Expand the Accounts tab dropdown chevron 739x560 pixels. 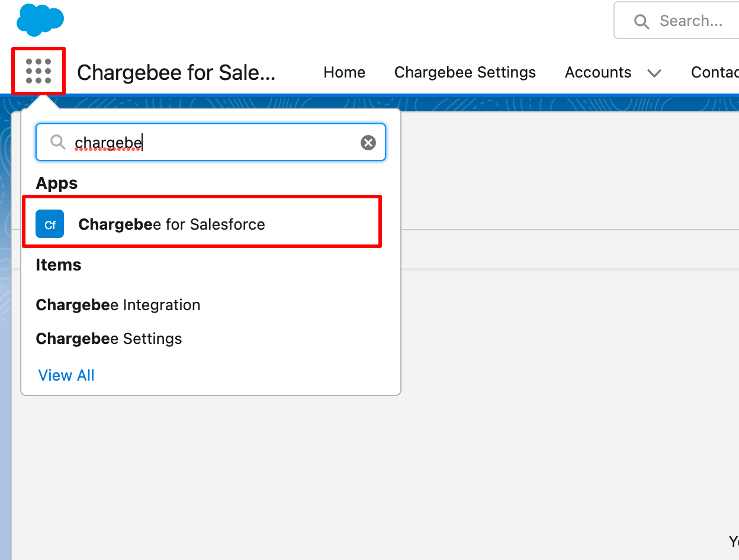coord(654,73)
